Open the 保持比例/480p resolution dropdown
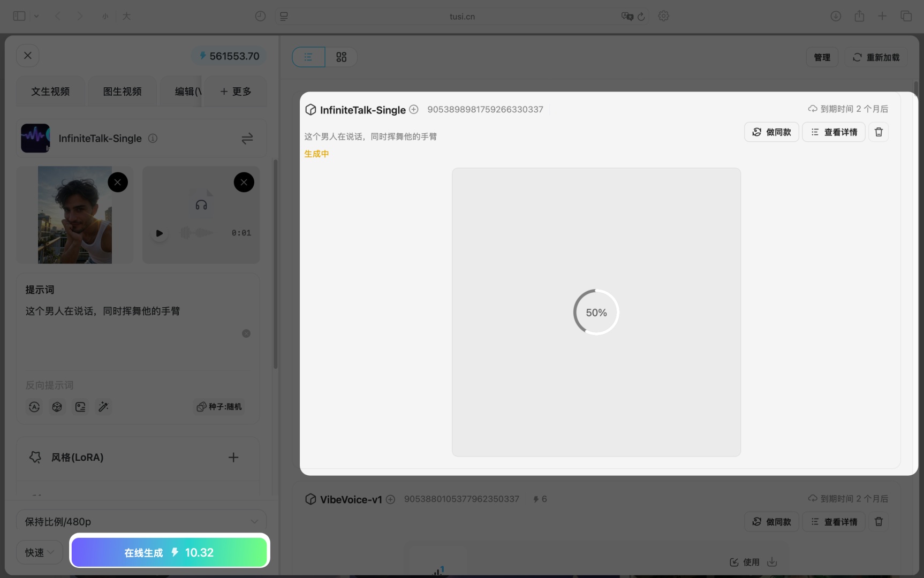 [141, 521]
